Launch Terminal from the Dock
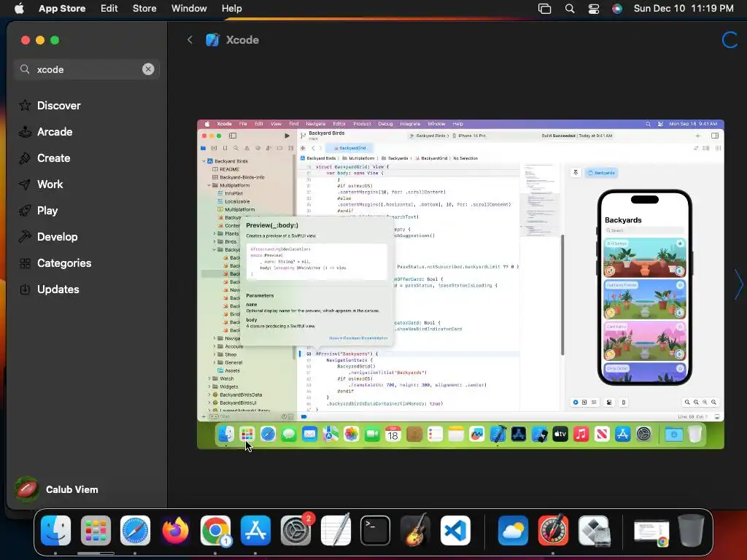Screen dimensions: 747x560 click(376, 530)
